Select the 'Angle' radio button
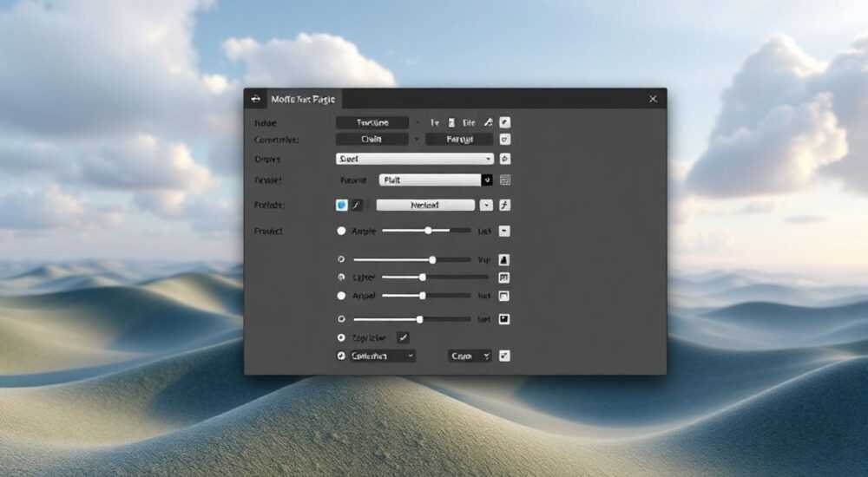The image size is (868, 477). [341, 231]
